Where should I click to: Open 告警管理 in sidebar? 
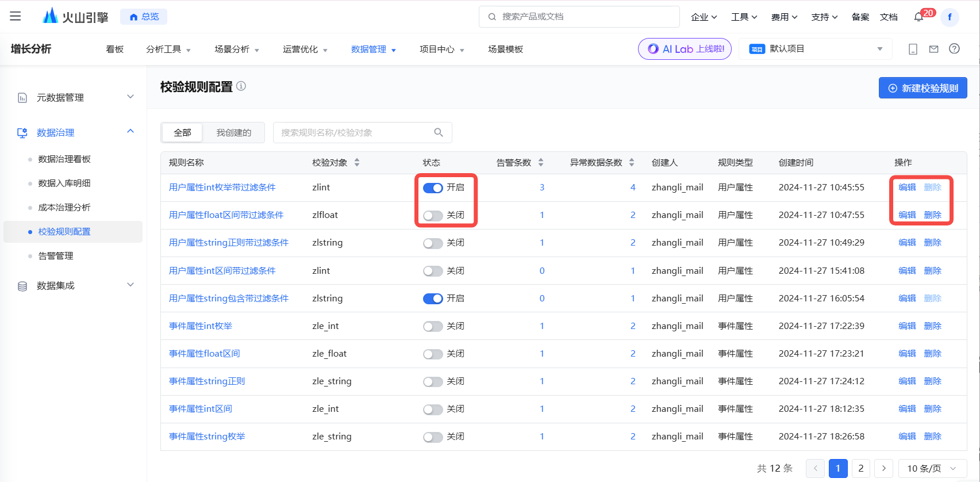[56, 256]
